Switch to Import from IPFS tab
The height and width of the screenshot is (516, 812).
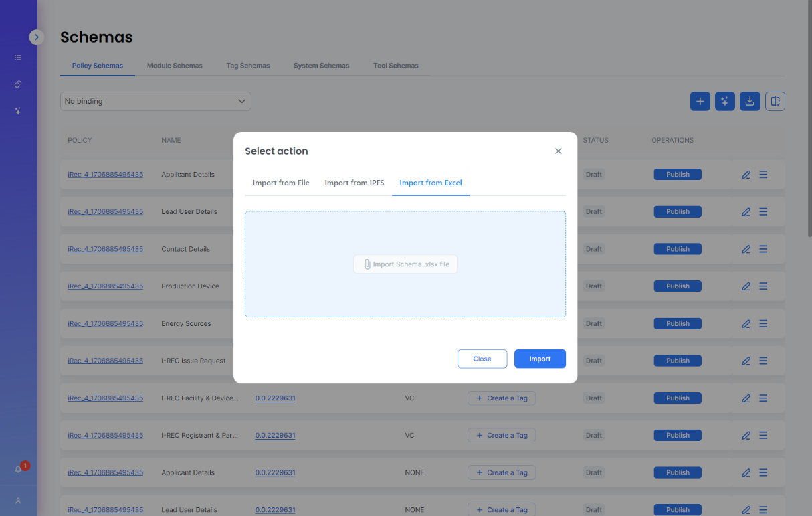[354, 183]
